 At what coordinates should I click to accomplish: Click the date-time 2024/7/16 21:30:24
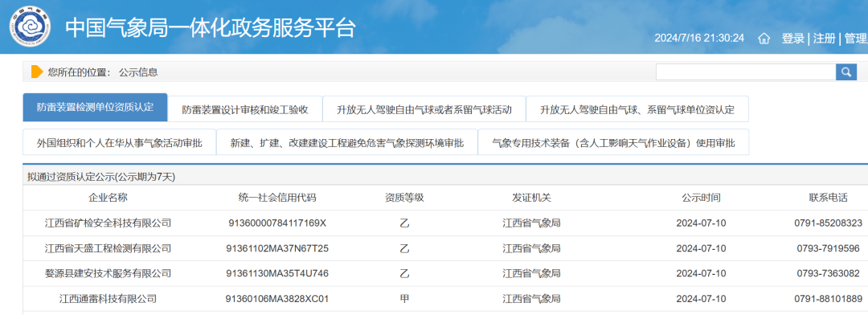click(x=699, y=39)
